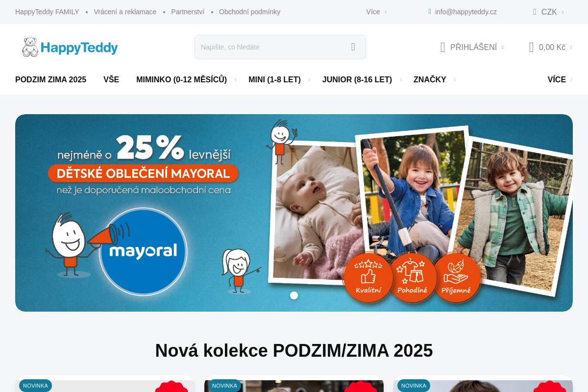Click the Kvalitní thumbs-up badge
Screen dimensions: 588x392
(x=368, y=277)
